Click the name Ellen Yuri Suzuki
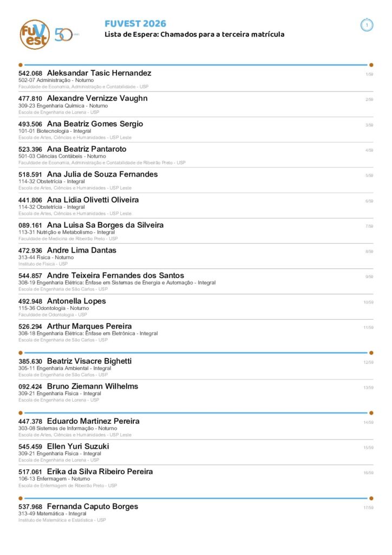The height and width of the screenshot is (555, 392). 78,447
